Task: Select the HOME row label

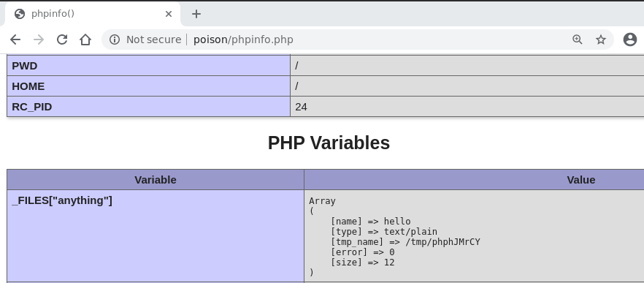Action: coord(28,86)
